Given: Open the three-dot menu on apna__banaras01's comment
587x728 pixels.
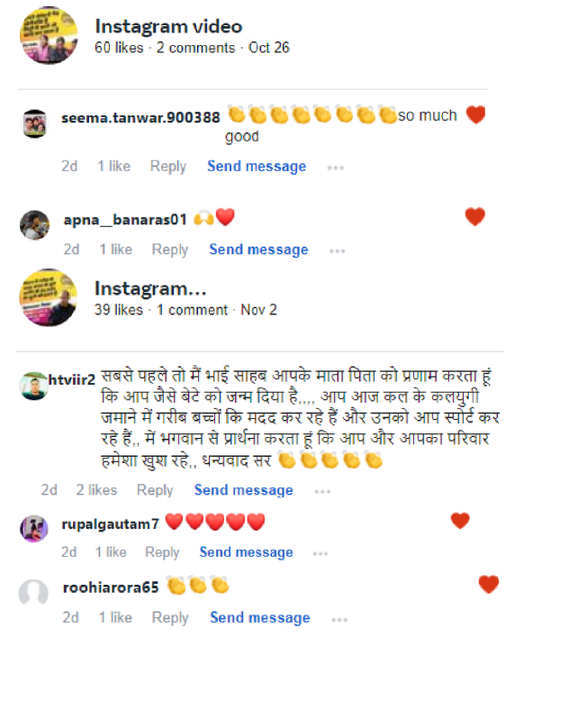Looking at the screenshot, I should [x=338, y=251].
